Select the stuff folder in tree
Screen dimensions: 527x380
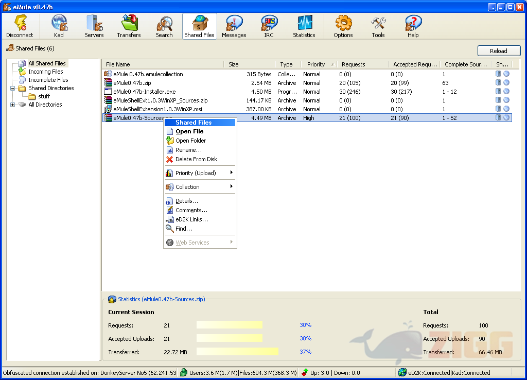[44, 96]
